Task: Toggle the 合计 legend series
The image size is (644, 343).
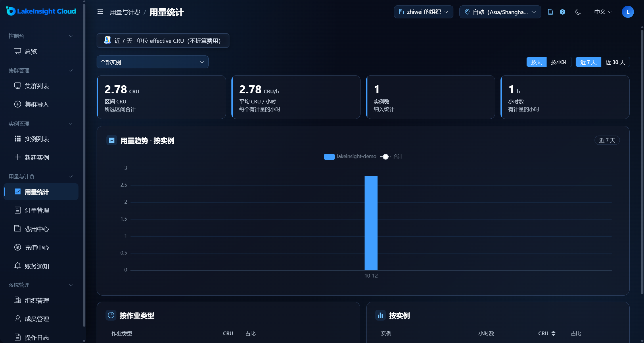Action: 391,156
